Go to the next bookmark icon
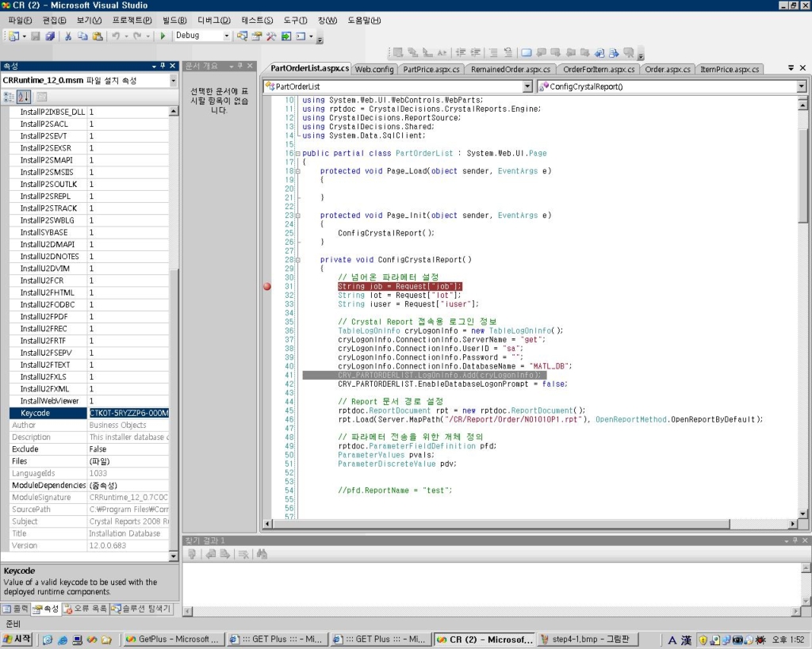The height and width of the screenshot is (649, 812). 556,53
